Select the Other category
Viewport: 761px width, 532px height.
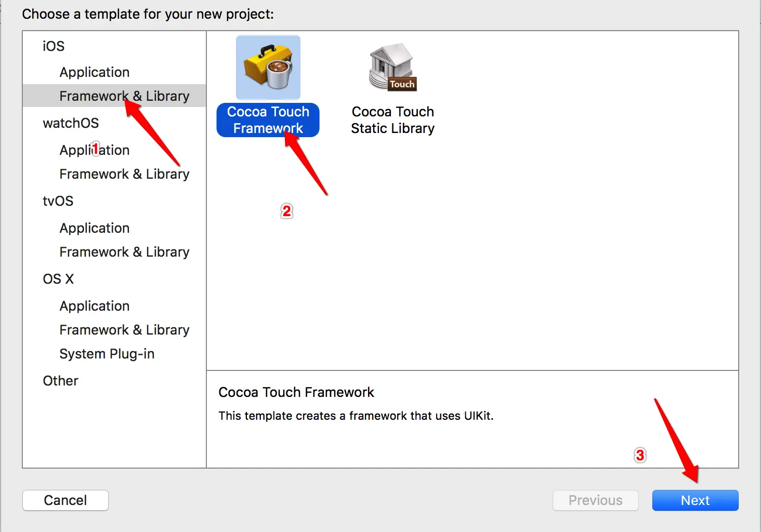61,381
